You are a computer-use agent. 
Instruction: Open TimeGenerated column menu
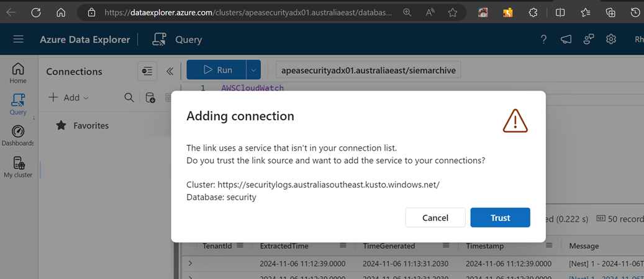[x=446, y=246]
